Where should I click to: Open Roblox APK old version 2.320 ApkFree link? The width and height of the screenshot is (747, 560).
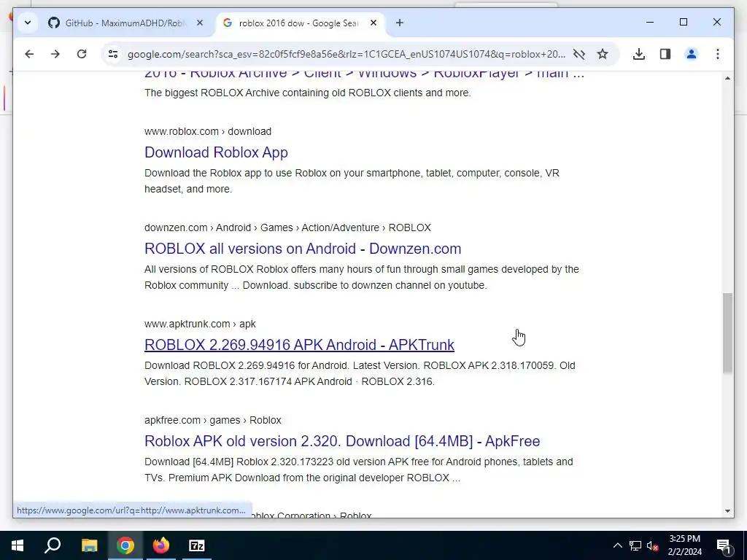point(342,441)
